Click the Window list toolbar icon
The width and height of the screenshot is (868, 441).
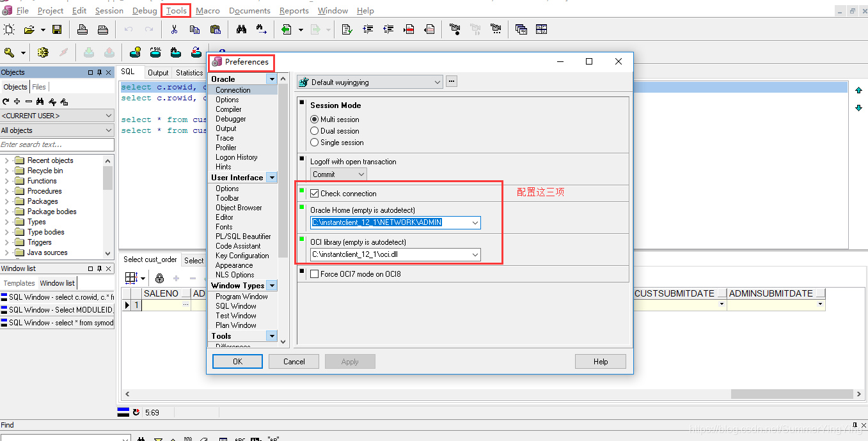pos(521,29)
